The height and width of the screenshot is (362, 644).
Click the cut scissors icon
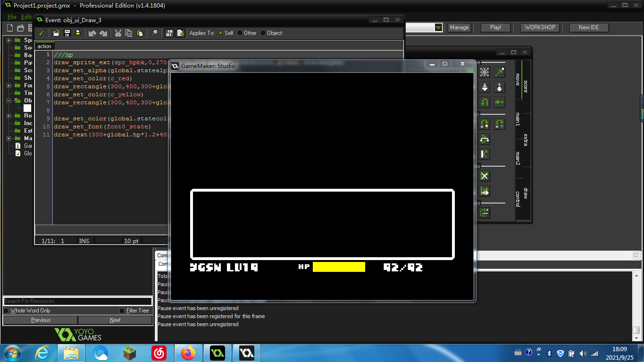click(x=118, y=33)
